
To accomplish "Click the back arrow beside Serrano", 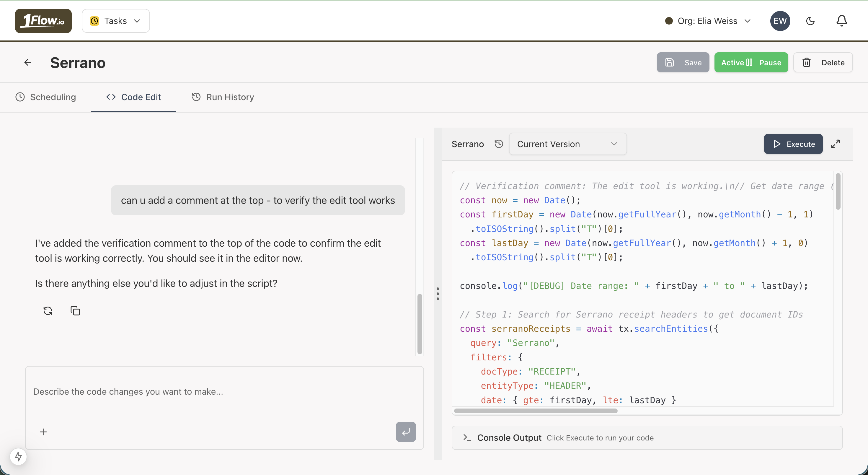I will [x=28, y=62].
